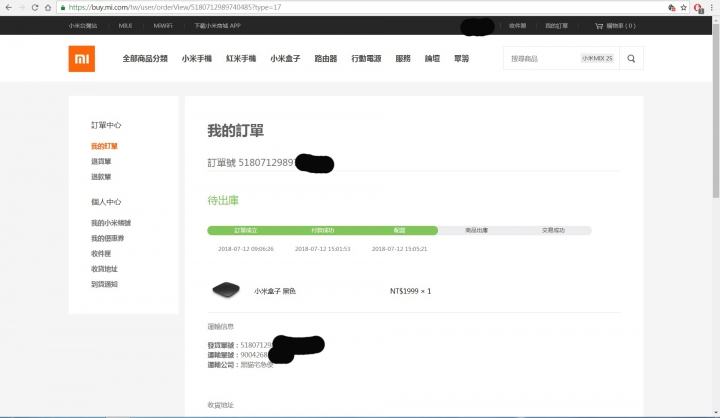Click 下載小米商城 APP link
This screenshot has width=720, height=418.
(217, 26)
